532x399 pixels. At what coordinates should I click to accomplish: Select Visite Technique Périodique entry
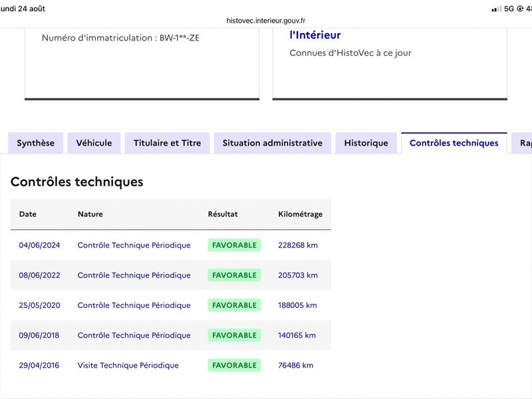point(128,365)
